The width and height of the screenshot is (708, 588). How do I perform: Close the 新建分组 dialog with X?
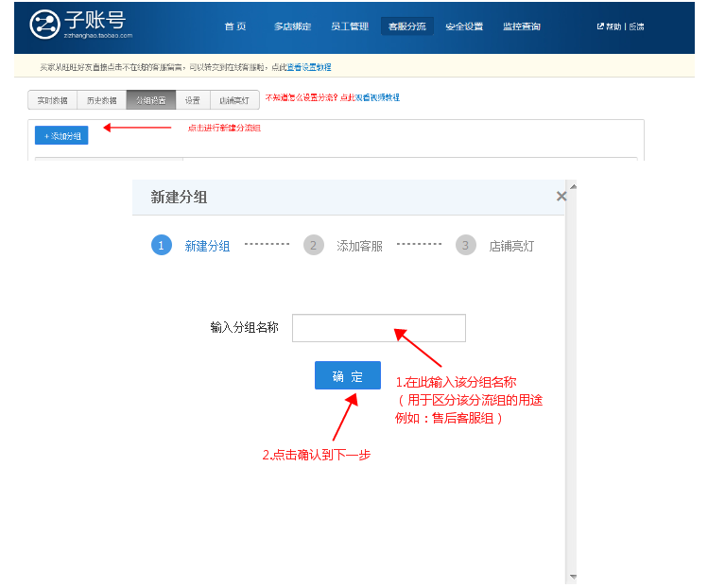[x=561, y=196]
